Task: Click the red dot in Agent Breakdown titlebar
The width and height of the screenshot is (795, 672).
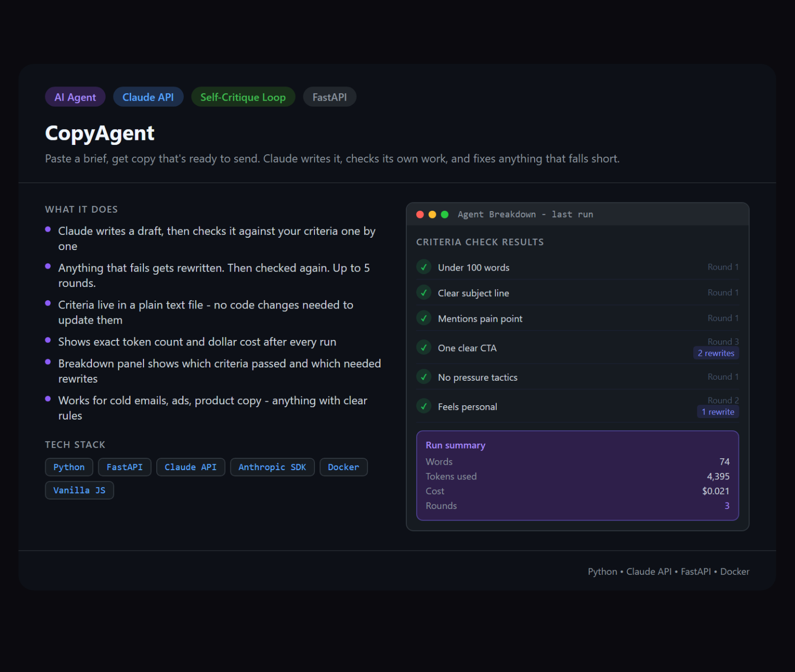Action: [420, 215]
